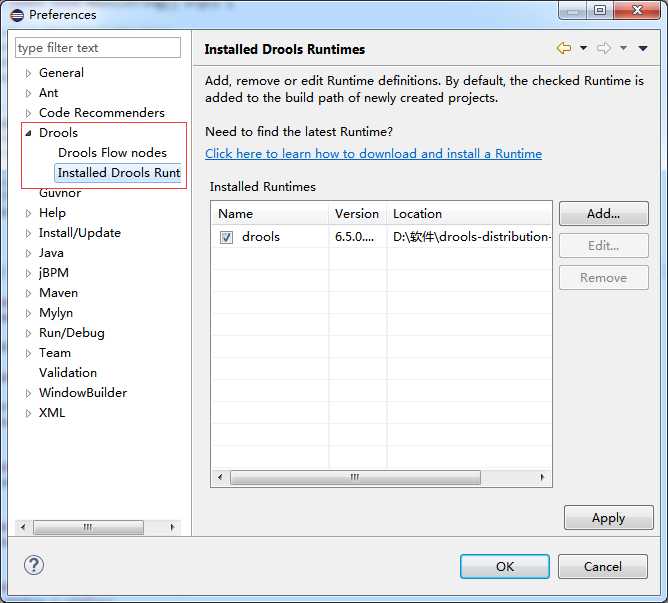Collapse the Drools tree node
The width and height of the screenshot is (668, 603).
(x=28, y=133)
